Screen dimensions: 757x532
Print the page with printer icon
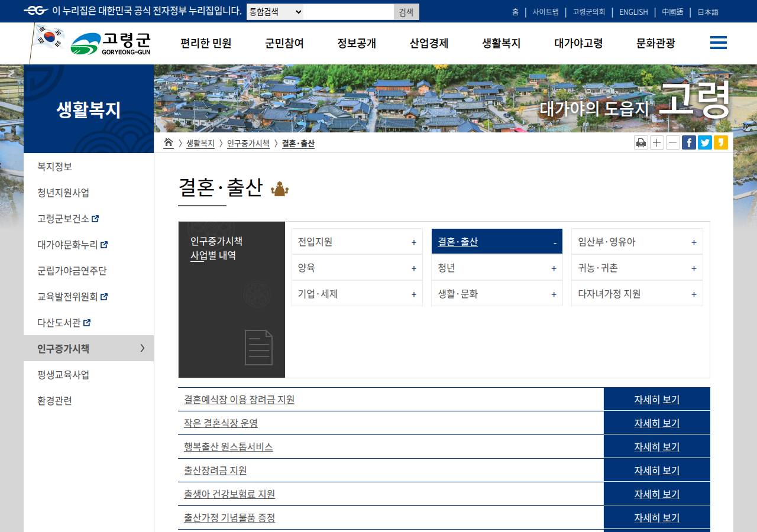coord(640,142)
